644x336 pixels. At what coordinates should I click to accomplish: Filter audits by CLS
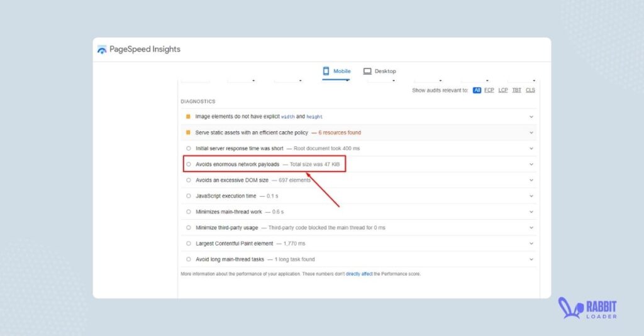coord(530,90)
